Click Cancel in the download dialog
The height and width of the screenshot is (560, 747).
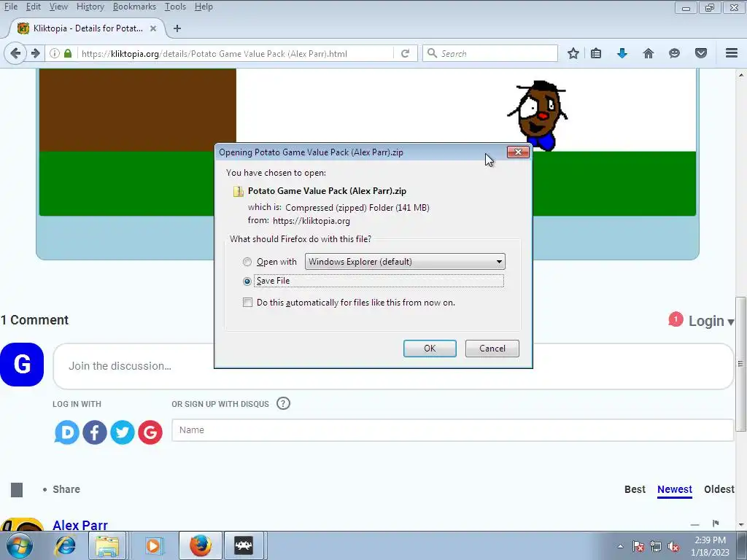click(x=492, y=348)
